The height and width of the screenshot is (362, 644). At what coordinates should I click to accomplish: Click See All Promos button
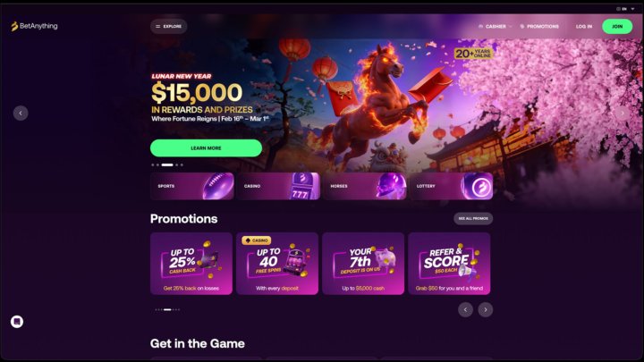[x=473, y=218]
